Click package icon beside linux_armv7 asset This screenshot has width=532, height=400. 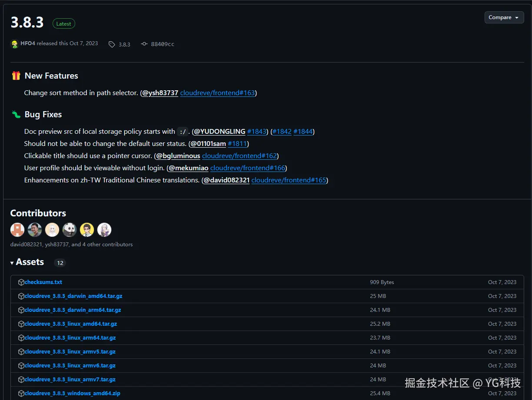(x=21, y=380)
